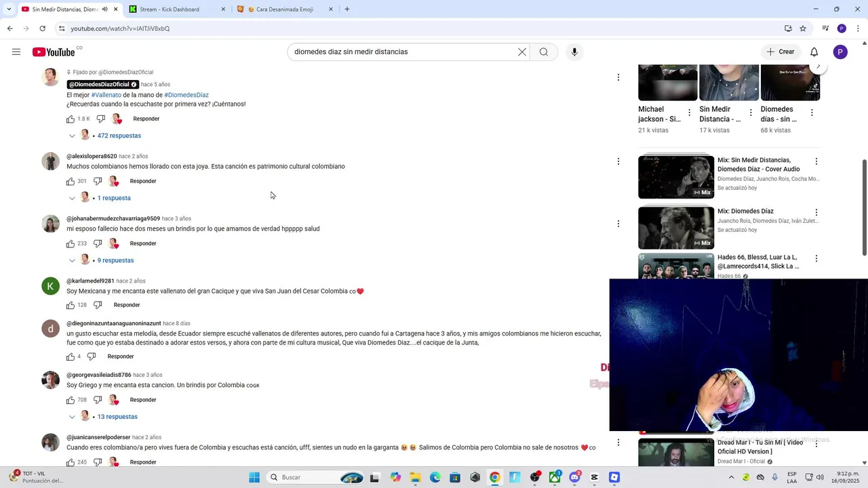Click the Crear button
The height and width of the screenshot is (488, 868).
click(780, 52)
